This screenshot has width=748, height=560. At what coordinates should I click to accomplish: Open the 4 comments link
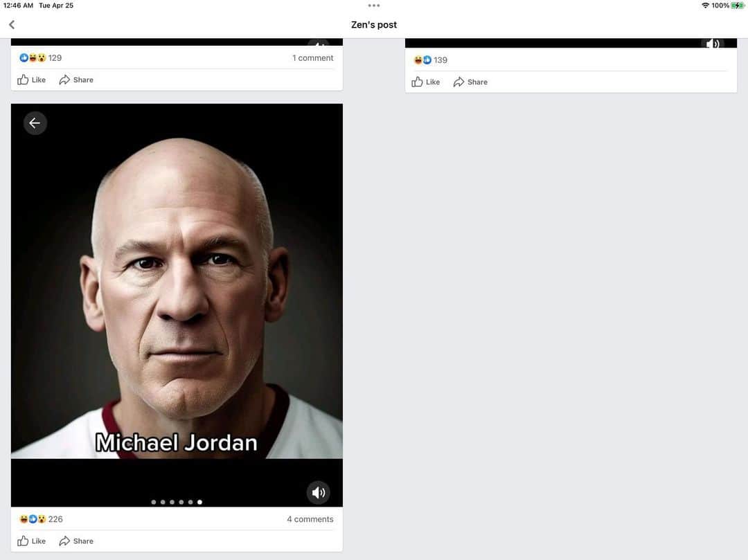[x=310, y=519]
